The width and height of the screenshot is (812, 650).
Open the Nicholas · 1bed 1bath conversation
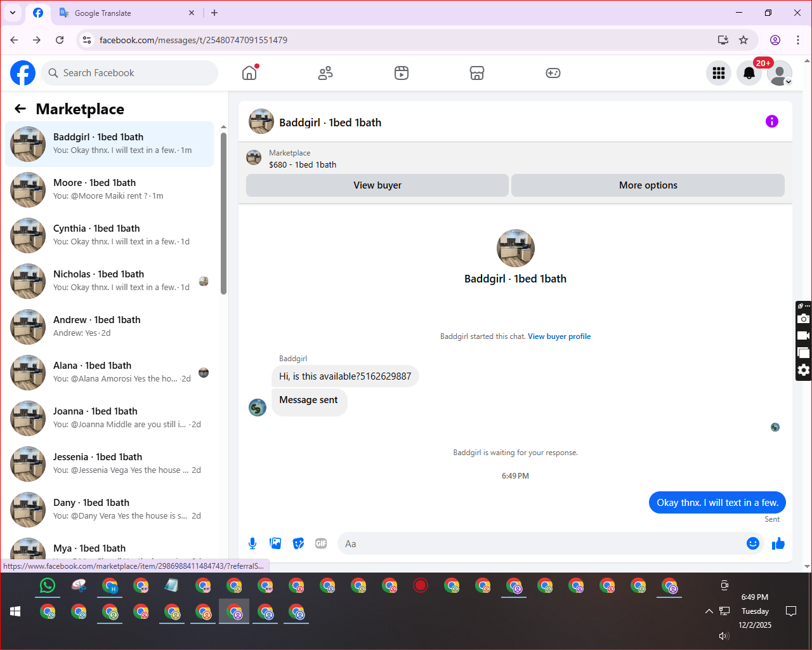(x=110, y=281)
